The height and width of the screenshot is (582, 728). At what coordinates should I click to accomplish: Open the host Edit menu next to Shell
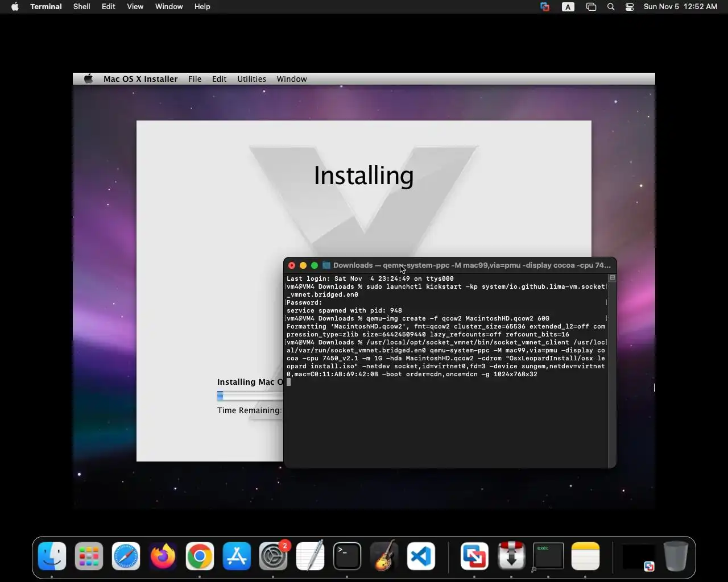pos(109,7)
